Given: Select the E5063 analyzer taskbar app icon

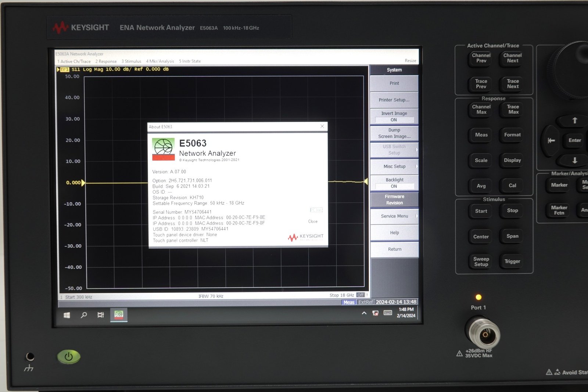Looking at the screenshot, I should point(119,314).
